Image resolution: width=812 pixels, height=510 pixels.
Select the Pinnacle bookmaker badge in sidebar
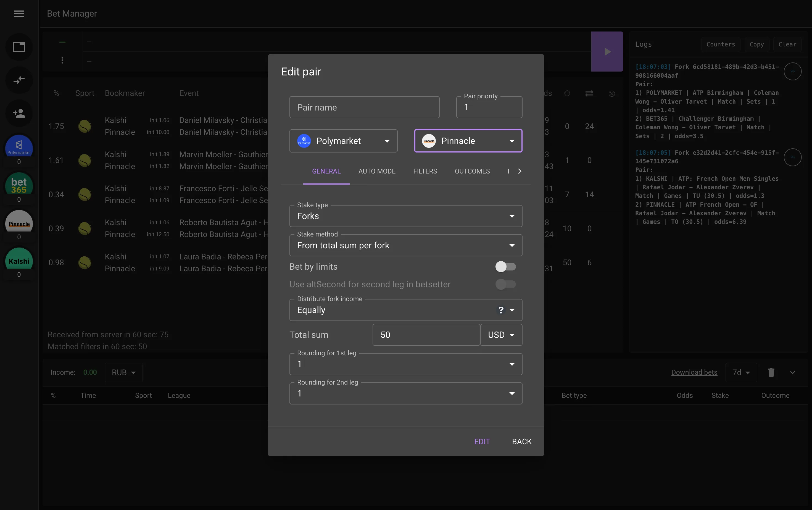coord(19,221)
